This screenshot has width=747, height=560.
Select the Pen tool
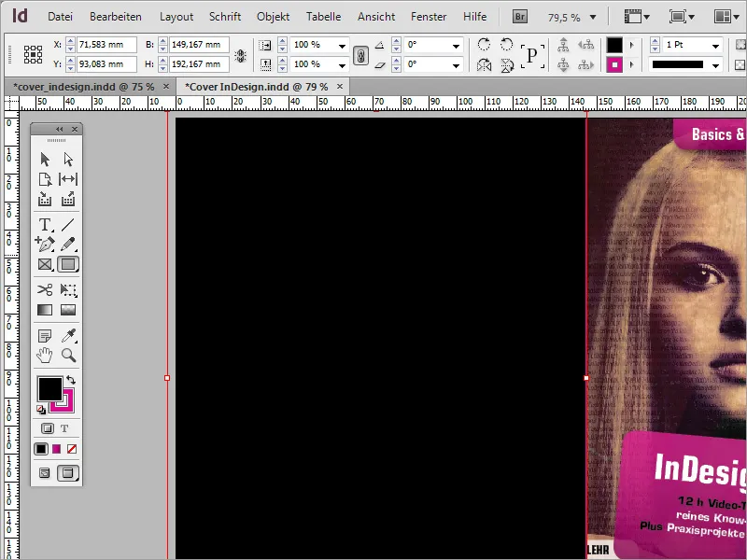pos(45,244)
